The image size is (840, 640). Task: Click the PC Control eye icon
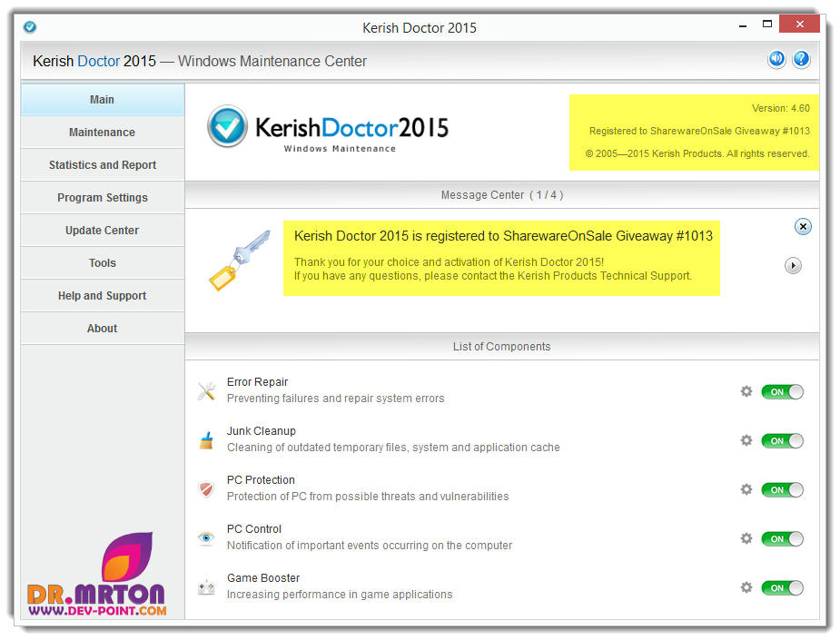206,537
